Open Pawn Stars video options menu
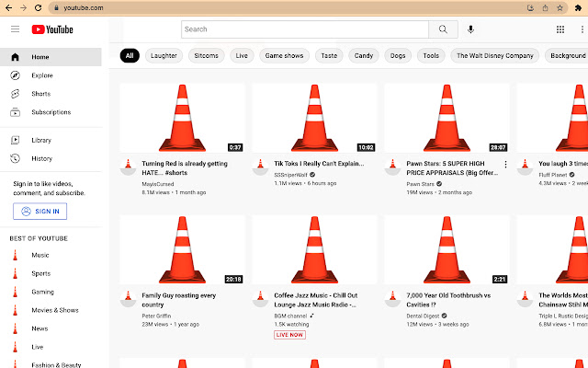The image size is (588, 368). (x=505, y=164)
